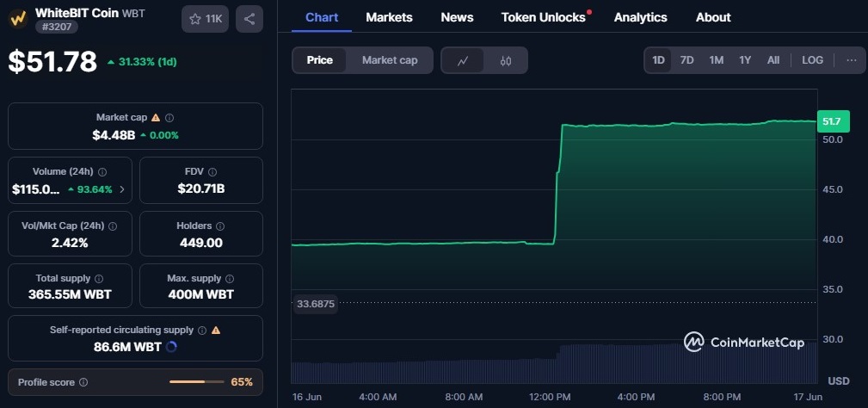Viewport: 868px width, 408px height.
Task: Open the Volume (24h) info icon
Action: pyautogui.click(x=102, y=172)
